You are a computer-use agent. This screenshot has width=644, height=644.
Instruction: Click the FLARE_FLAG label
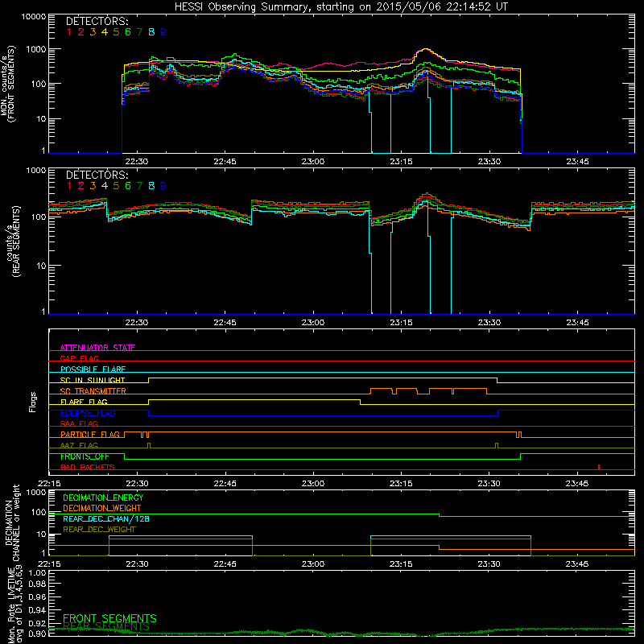tap(84, 402)
